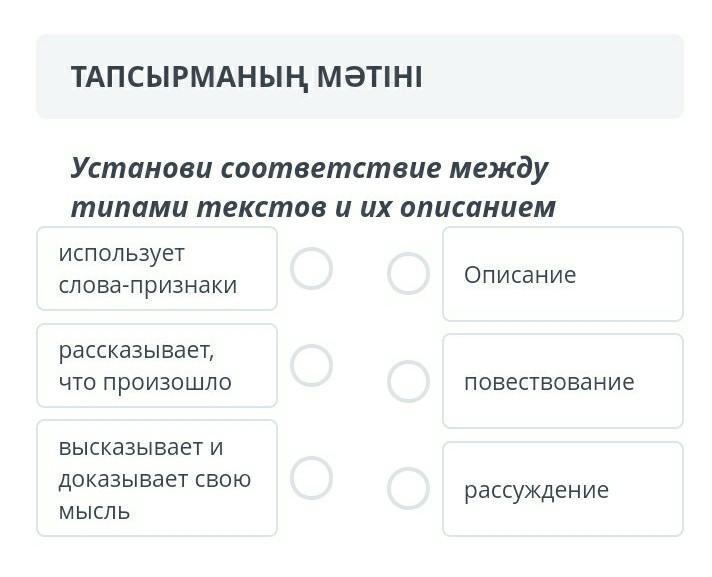
Task: Choose the 'рассуждение' answer card
Action: (563, 490)
